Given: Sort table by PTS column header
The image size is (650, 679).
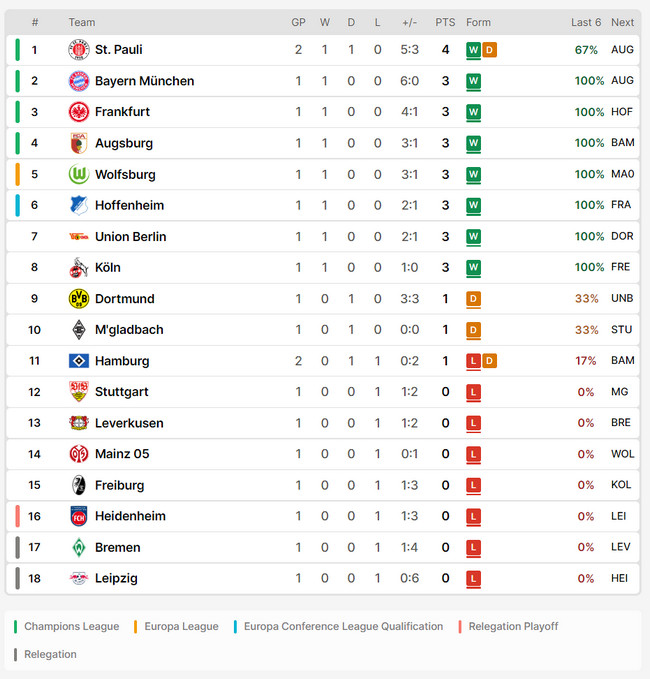Looking at the screenshot, I should point(445,23).
